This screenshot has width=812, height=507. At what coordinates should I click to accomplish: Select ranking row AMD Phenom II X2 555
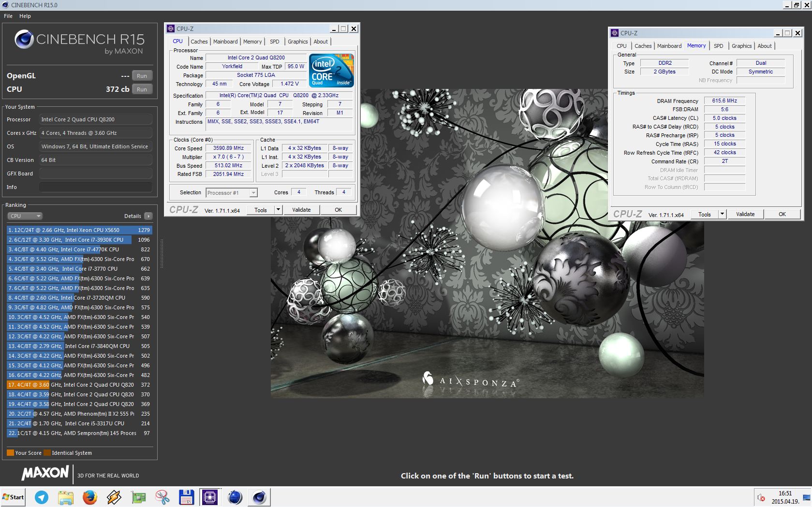tap(80, 414)
